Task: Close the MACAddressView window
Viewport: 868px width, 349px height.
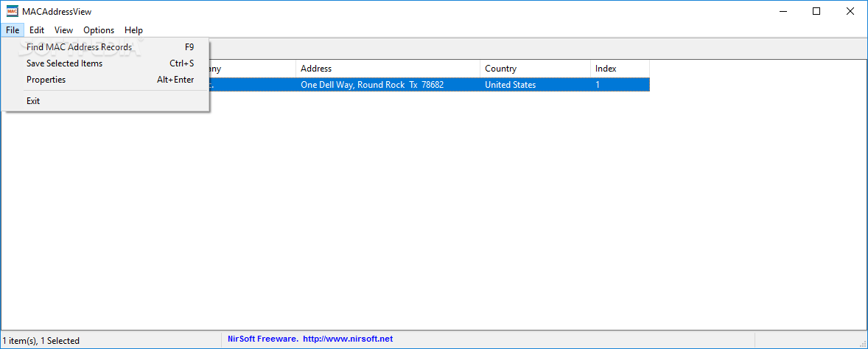Action: click(x=850, y=11)
